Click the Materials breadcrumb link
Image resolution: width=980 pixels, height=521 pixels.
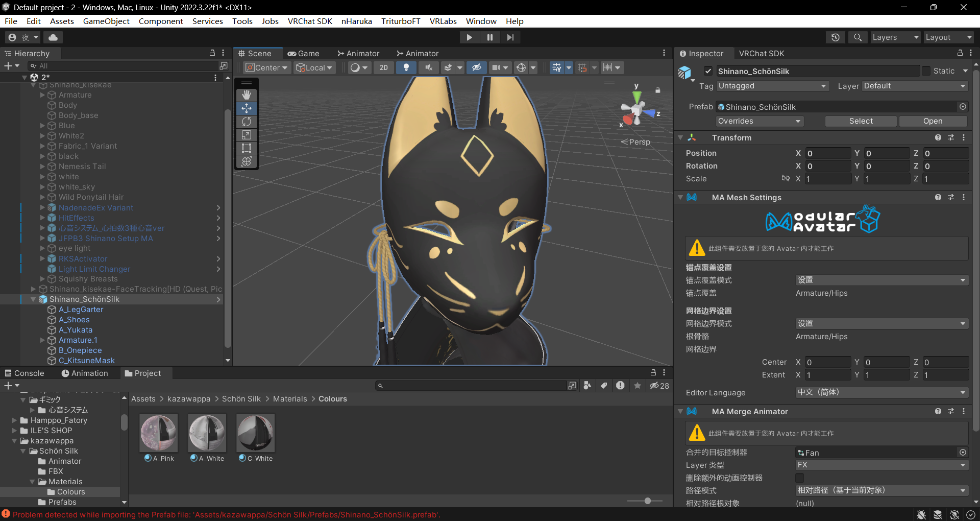[290, 399]
